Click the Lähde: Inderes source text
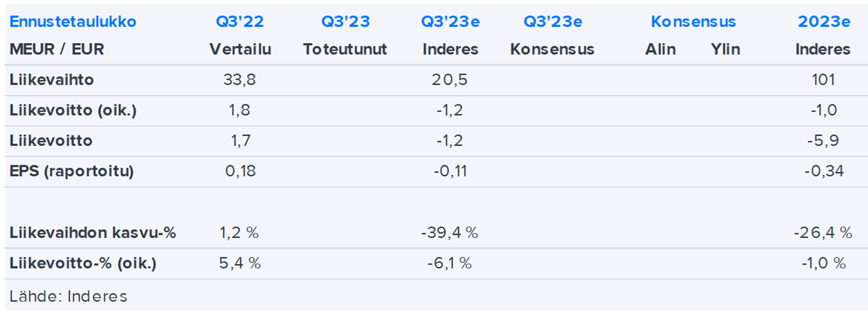The image size is (868, 313). pyautogui.click(x=68, y=296)
